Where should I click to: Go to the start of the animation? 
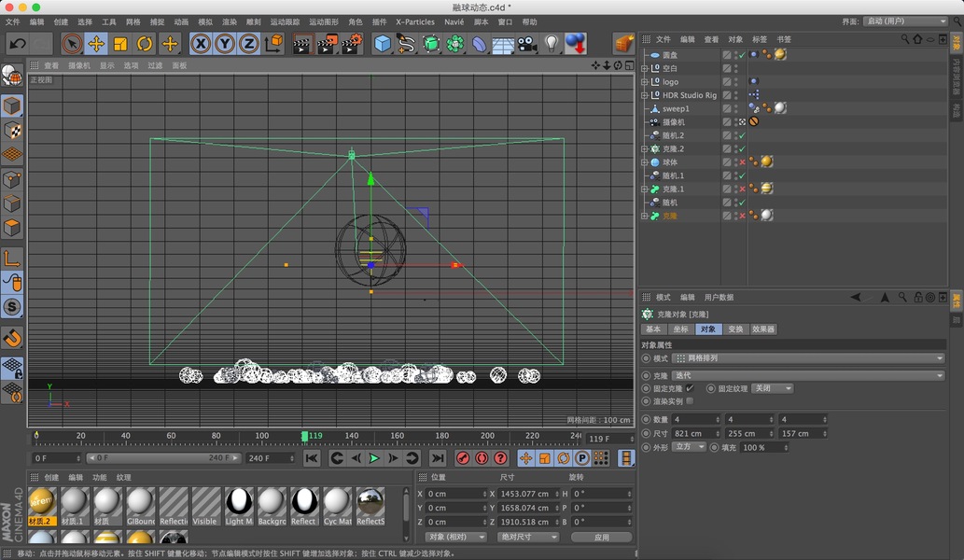pos(312,458)
